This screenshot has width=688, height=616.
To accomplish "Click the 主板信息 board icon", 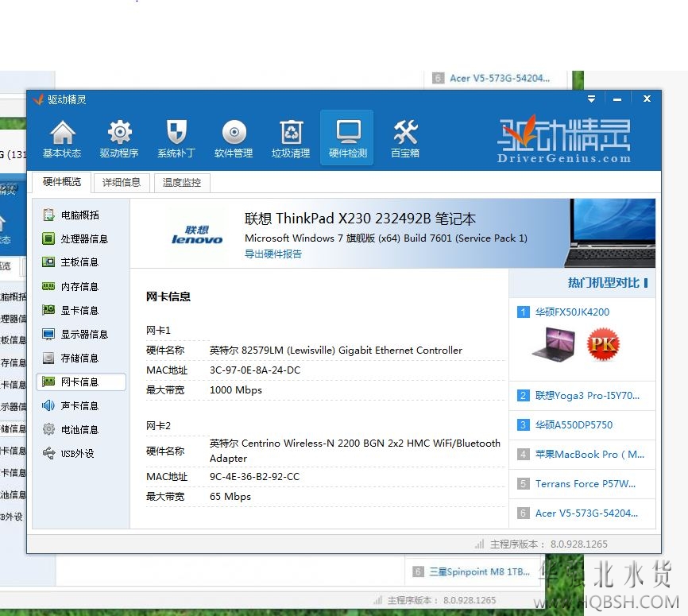I will [48, 262].
